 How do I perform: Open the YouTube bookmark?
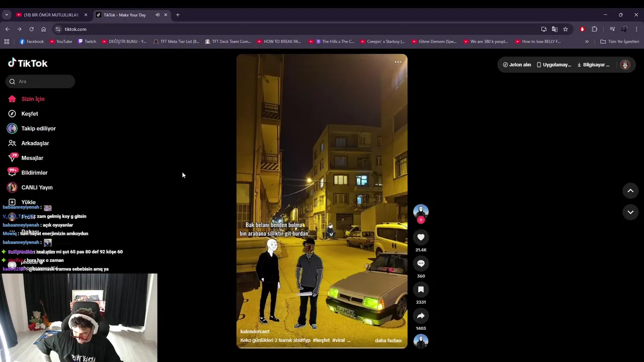coord(60,42)
